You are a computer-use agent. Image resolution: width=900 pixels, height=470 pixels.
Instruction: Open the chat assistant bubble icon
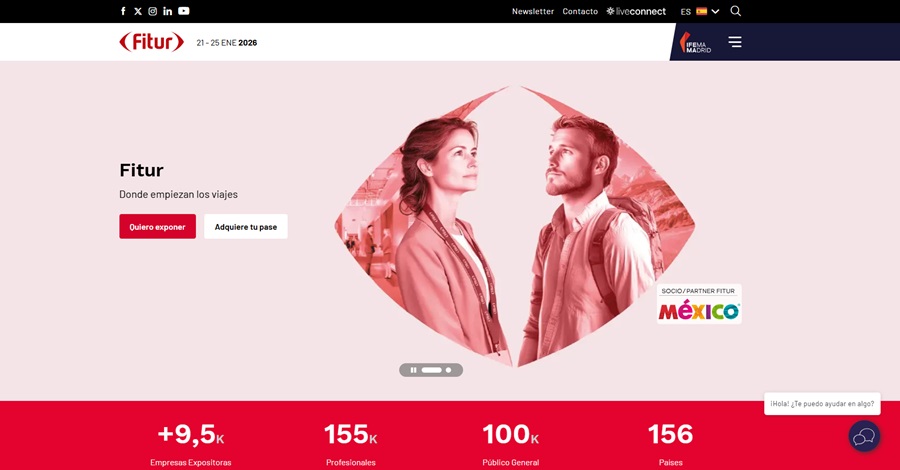[864, 437]
